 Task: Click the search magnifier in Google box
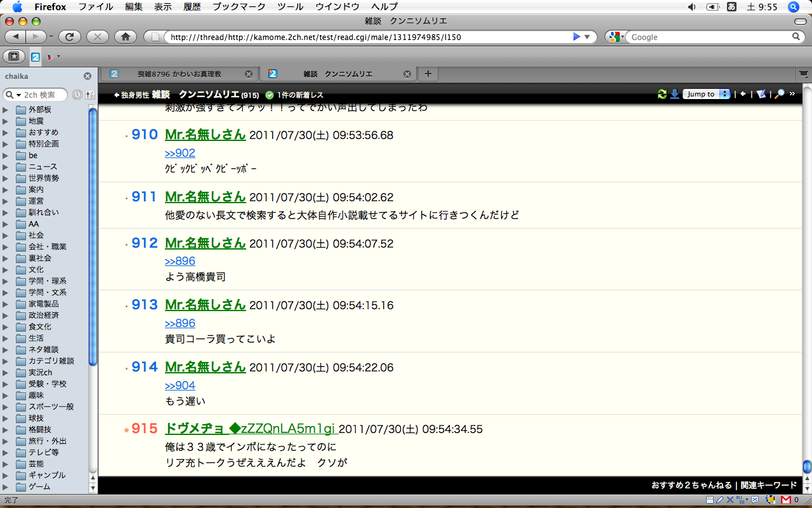[796, 37]
